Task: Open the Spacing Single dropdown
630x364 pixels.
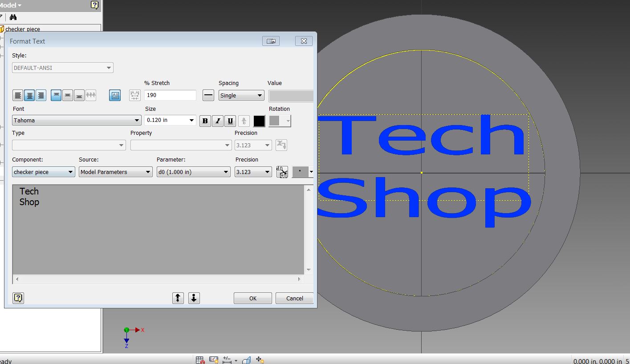Action: tap(241, 95)
